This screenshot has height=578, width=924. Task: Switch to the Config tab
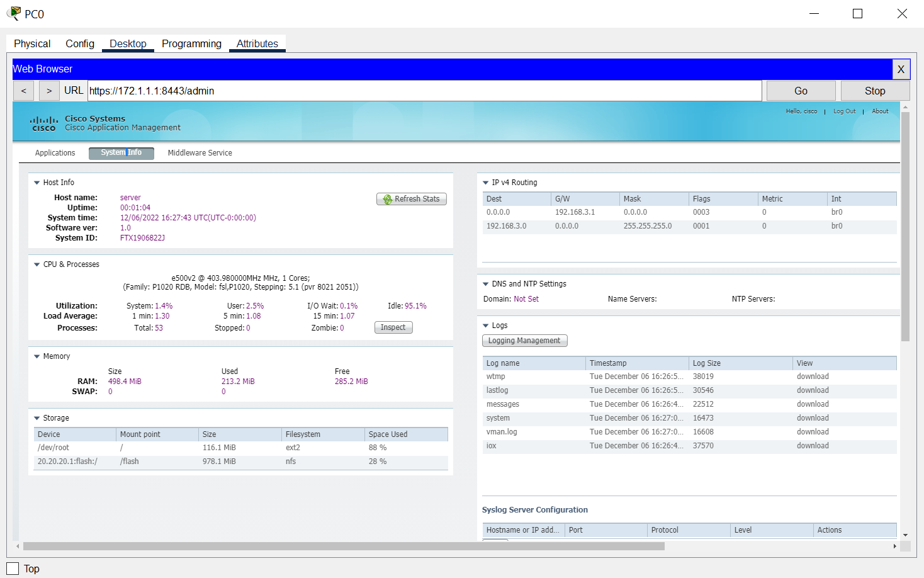(x=79, y=43)
